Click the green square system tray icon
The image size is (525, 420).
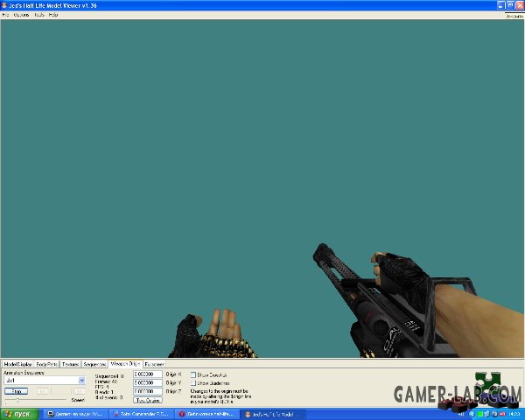pos(480,415)
